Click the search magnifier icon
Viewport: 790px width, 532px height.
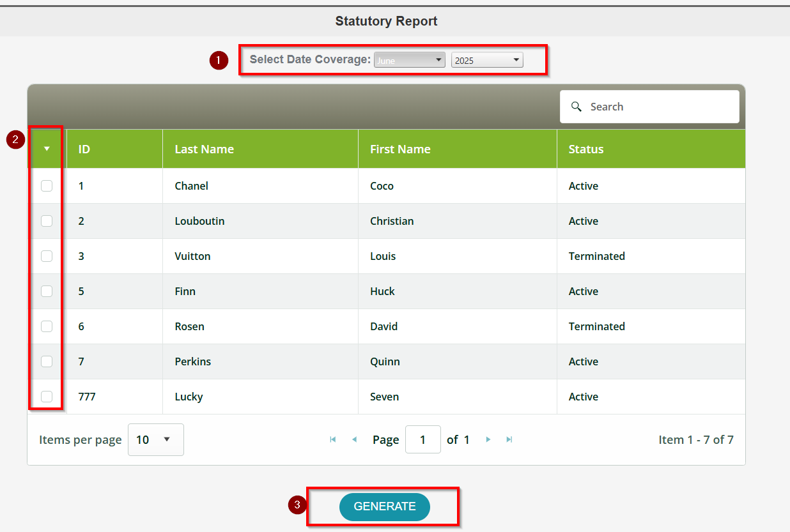[x=577, y=107]
